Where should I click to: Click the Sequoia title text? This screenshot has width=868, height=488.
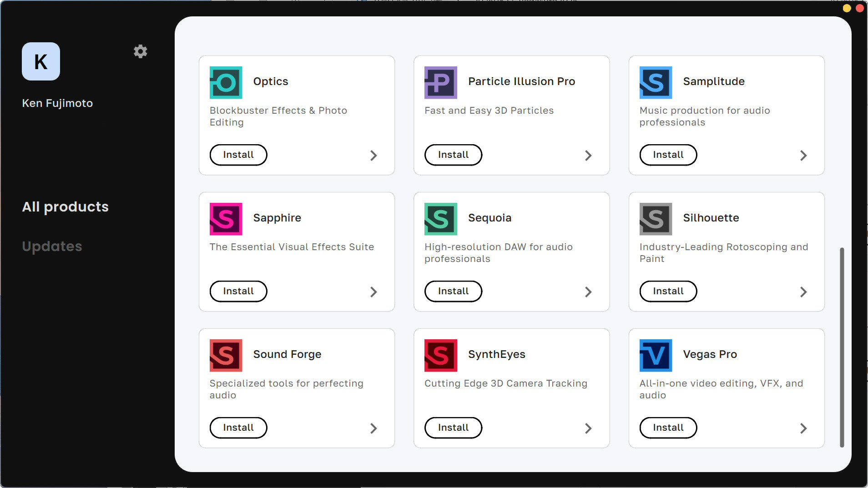pos(490,218)
